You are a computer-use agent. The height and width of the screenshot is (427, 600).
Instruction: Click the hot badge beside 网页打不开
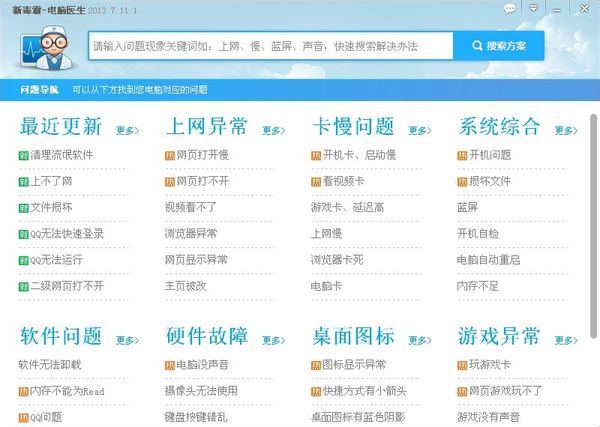coord(170,182)
